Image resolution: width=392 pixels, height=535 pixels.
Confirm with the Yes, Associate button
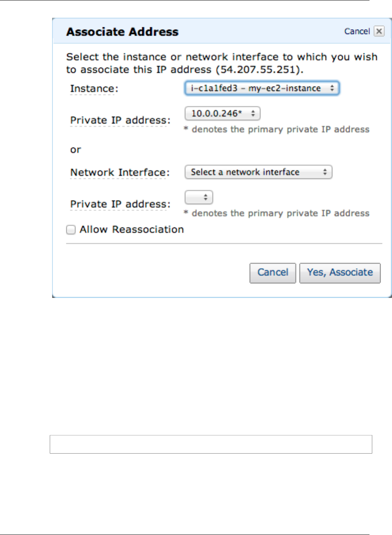339,273
